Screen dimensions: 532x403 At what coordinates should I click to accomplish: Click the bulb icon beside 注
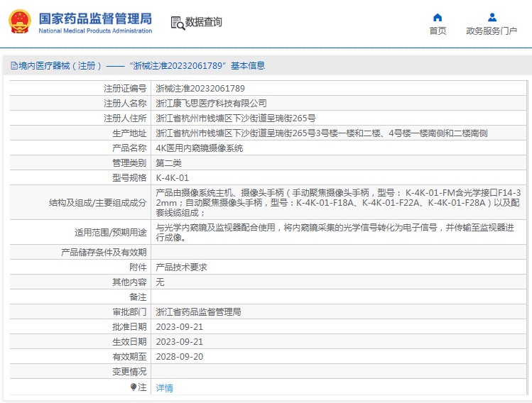[x=133, y=387]
